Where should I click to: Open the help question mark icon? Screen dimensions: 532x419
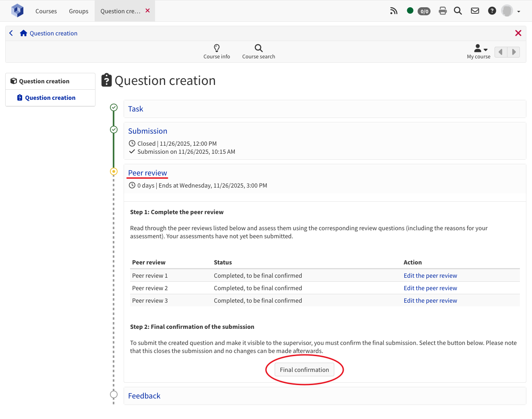point(492,11)
